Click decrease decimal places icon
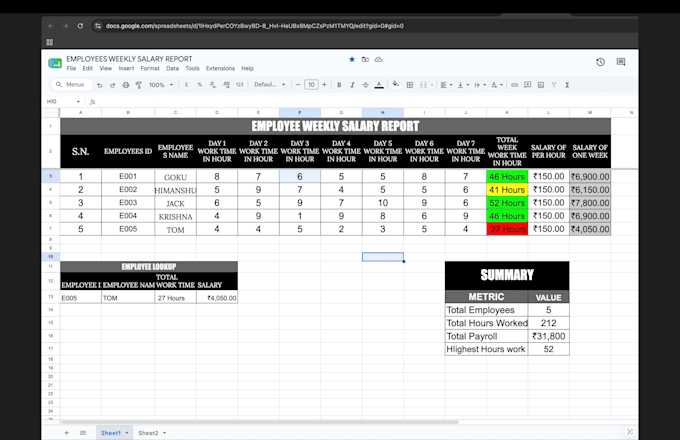Viewport: 680px width, 440px height. [x=212, y=85]
